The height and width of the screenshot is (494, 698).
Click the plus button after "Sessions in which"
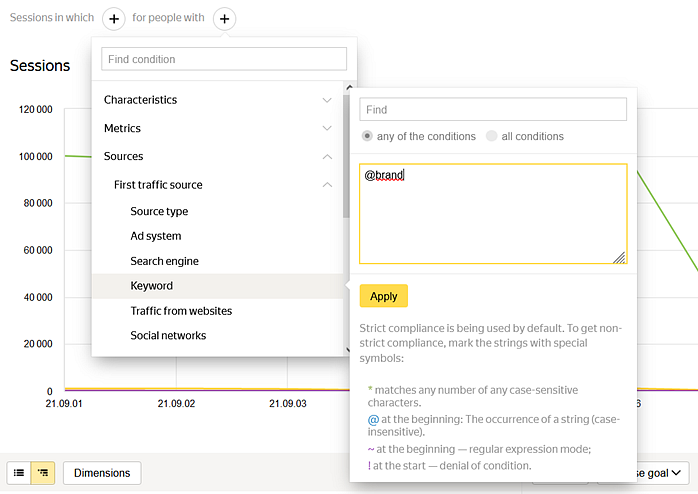click(114, 18)
